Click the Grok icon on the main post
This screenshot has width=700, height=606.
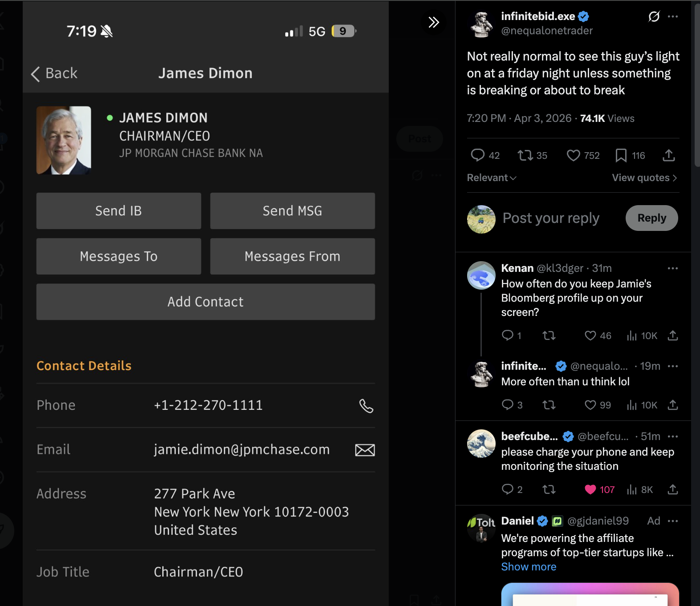click(654, 16)
